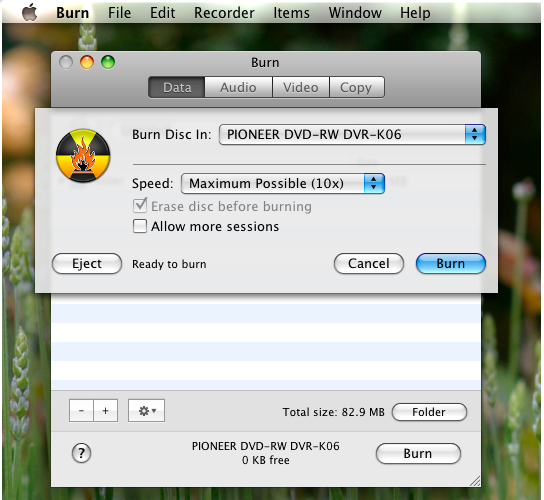The width and height of the screenshot is (544, 500).
Task: Enable Allow more sessions checkbox
Action: pyautogui.click(x=140, y=226)
